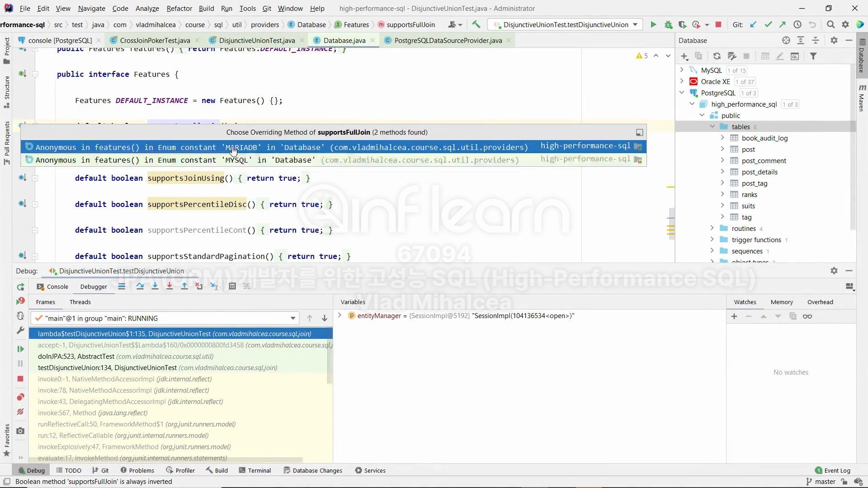Switch to the DisjunctiveUnionTest.java tab
Viewport: 868px width, 488px height.
point(257,41)
